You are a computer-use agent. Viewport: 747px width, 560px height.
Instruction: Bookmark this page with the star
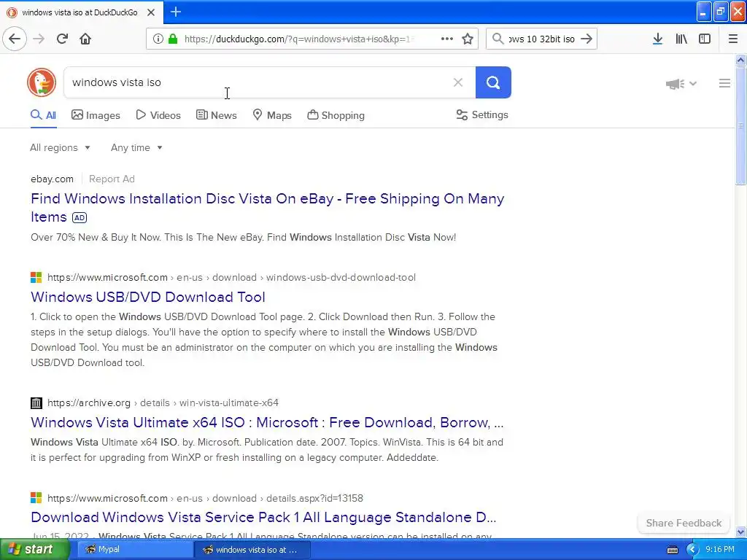tap(468, 39)
